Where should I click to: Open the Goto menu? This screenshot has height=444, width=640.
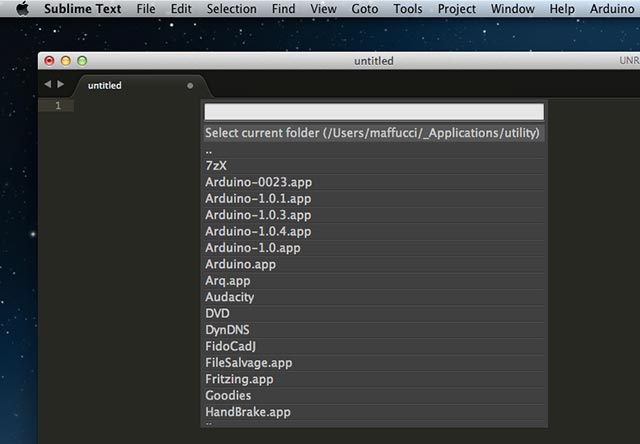point(364,9)
